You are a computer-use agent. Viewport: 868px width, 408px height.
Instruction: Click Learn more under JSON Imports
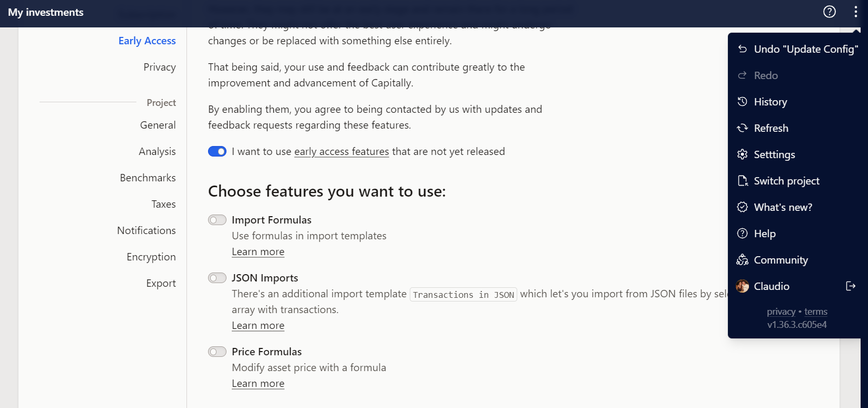(x=258, y=326)
